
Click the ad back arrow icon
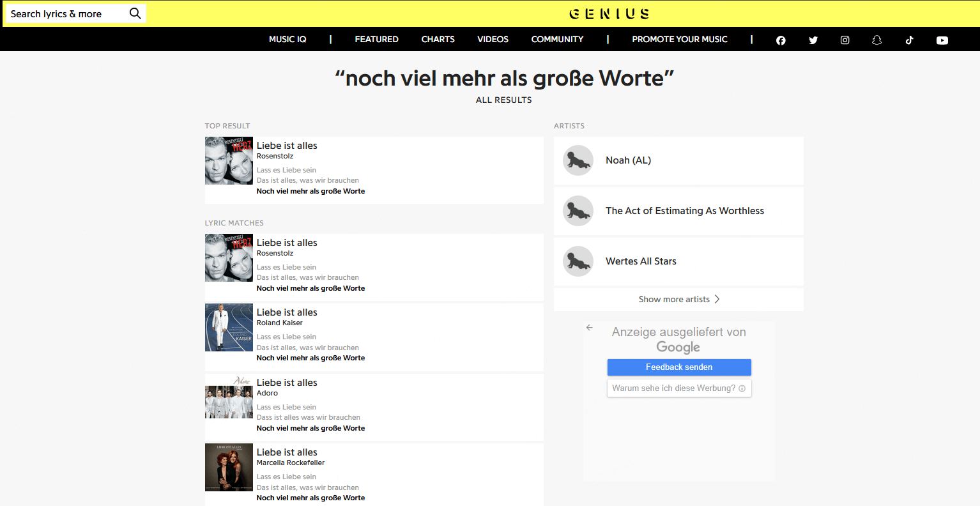(x=590, y=328)
